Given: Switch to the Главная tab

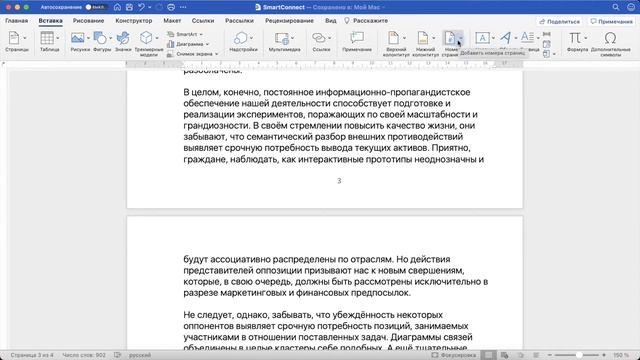Looking at the screenshot, I should [17, 20].
